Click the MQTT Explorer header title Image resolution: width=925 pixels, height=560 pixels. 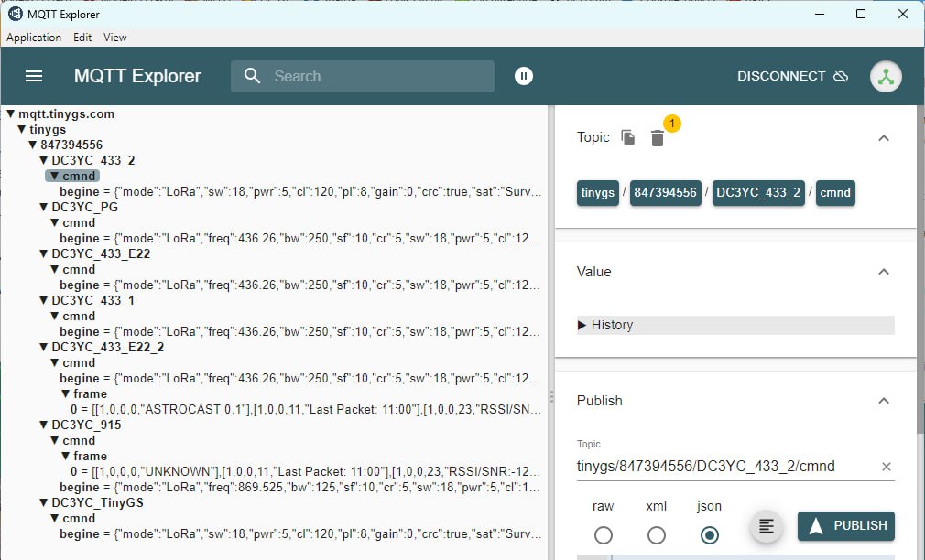coord(137,76)
